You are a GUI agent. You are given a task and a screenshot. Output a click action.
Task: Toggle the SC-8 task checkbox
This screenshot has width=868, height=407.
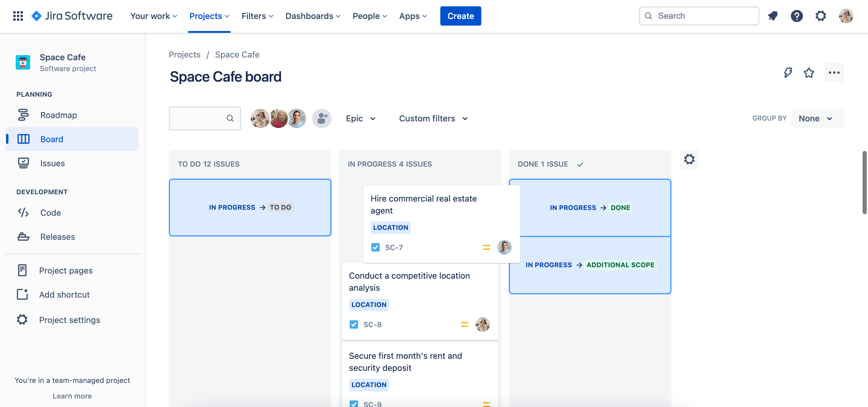[x=353, y=324]
